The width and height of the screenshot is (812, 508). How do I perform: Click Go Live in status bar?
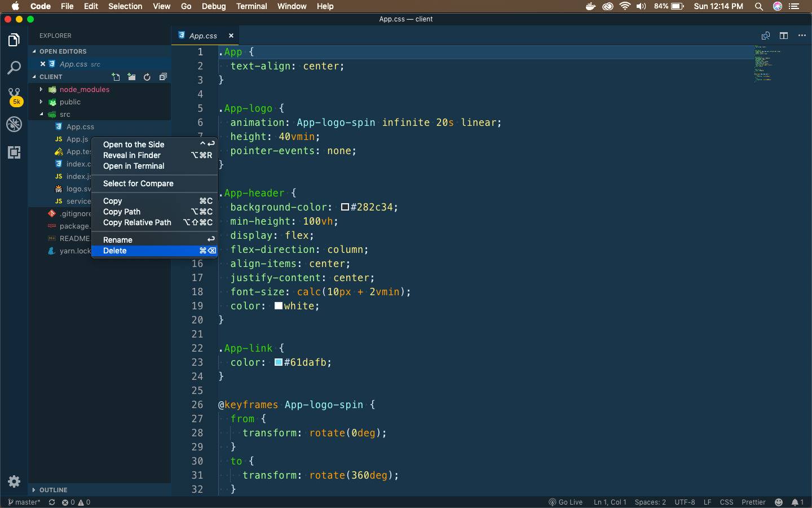[x=566, y=502]
